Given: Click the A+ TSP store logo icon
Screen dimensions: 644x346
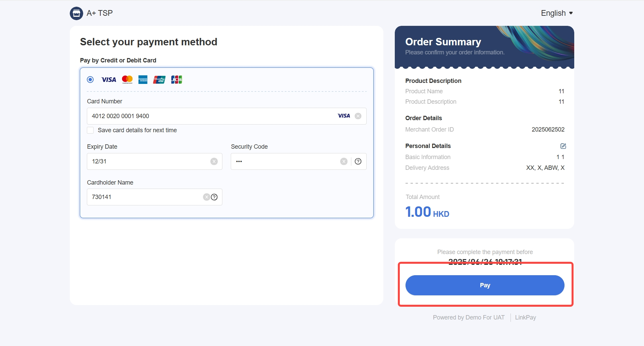Looking at the screenshot, I should [x=76, y=13].
